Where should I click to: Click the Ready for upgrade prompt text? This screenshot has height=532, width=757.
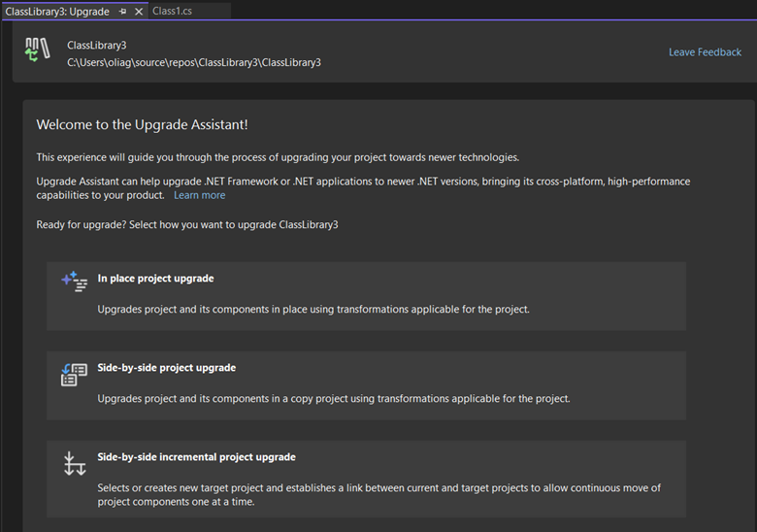[x=187, y=225]
